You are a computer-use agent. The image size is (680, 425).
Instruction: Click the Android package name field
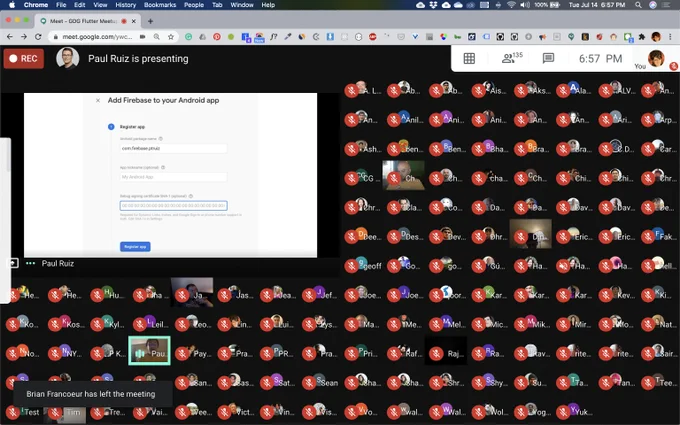click(x=173, y=148)
